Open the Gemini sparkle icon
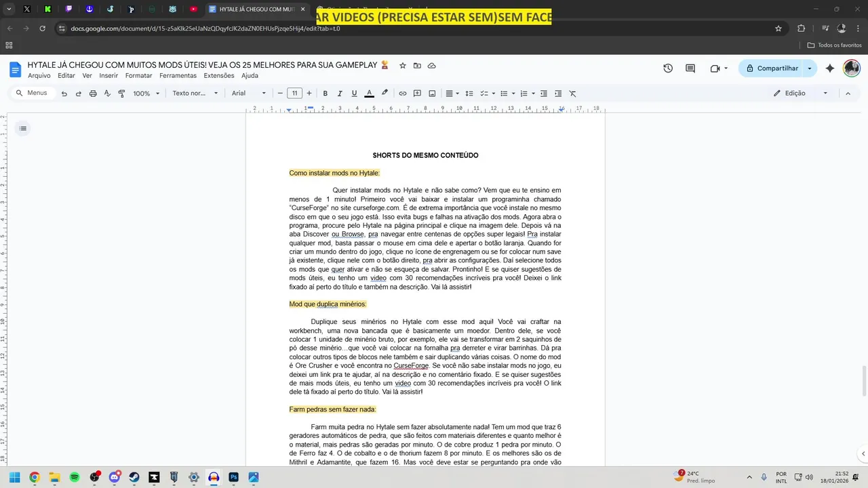 click(830, 68)
